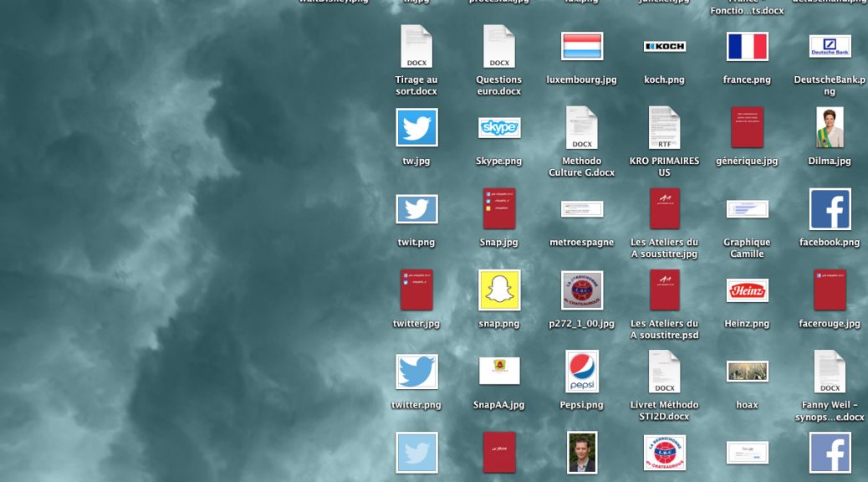Screen dimensions: 868x482
Task: Select Les Ateliers du A soustitre.psd
Action: [664, 290]
